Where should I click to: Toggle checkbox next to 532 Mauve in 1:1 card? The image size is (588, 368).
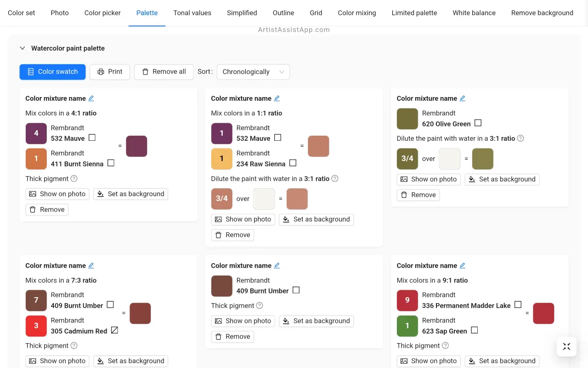point(277,138)
